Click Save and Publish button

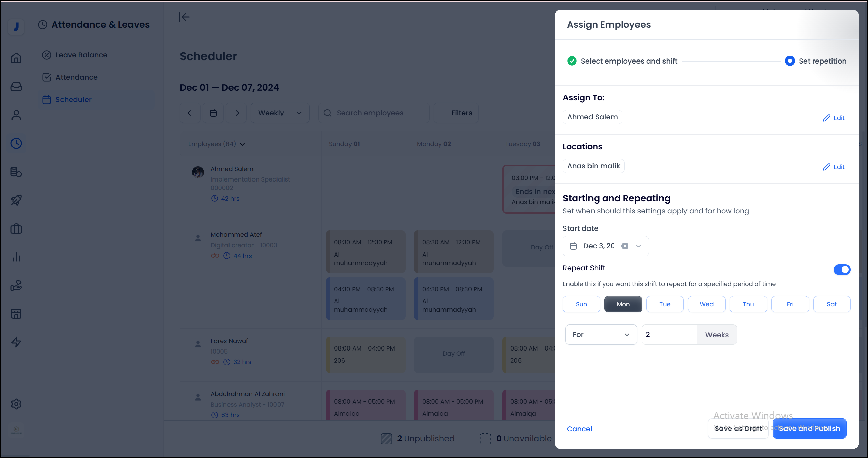coord(809,428)
